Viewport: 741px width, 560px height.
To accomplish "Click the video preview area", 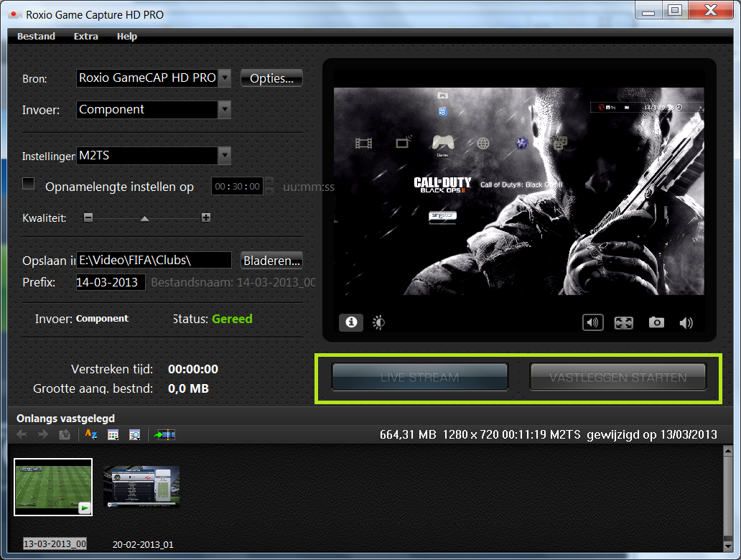I will [x=519, y=191].
